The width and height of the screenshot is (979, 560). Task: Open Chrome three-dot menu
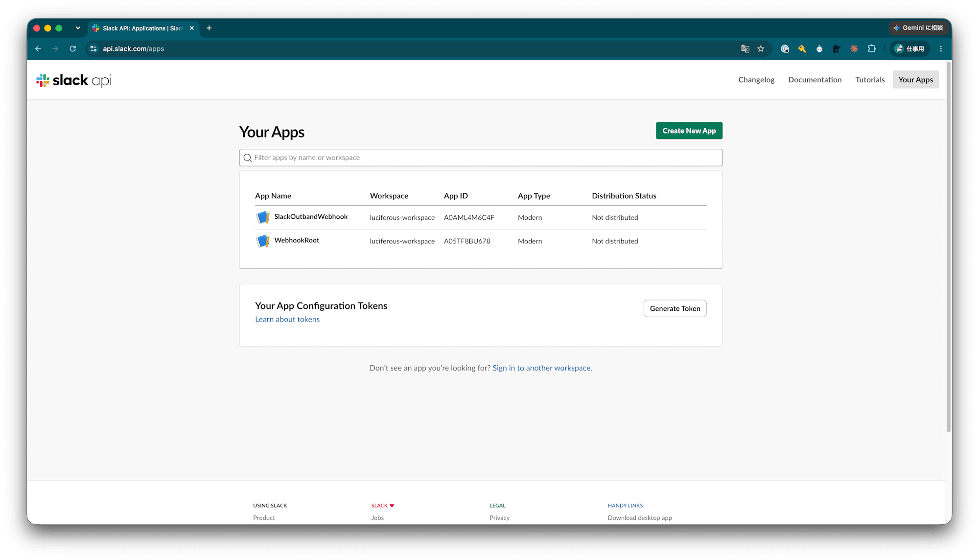pyautogui.click(x=941, y=49)
